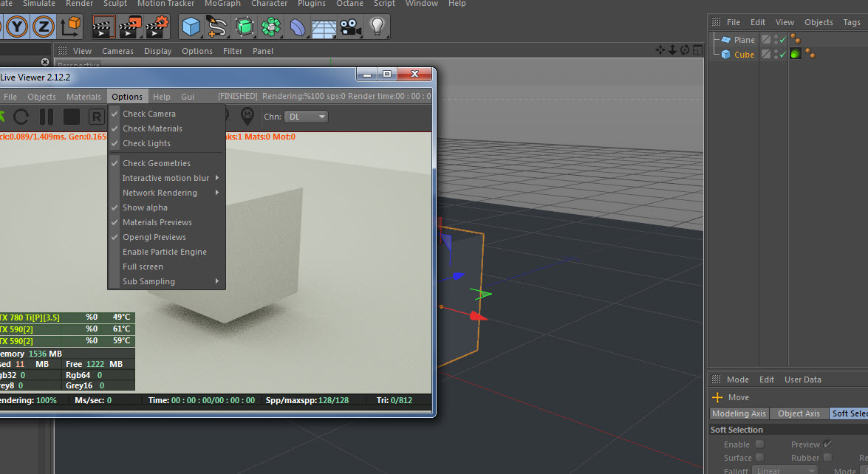Click the Phong tag on Plane row

(796, 38)
